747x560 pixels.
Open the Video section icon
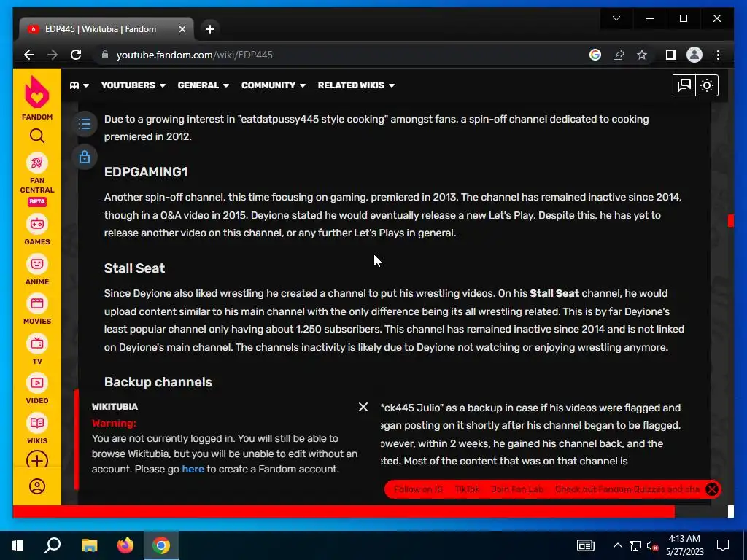click(36, 383)
